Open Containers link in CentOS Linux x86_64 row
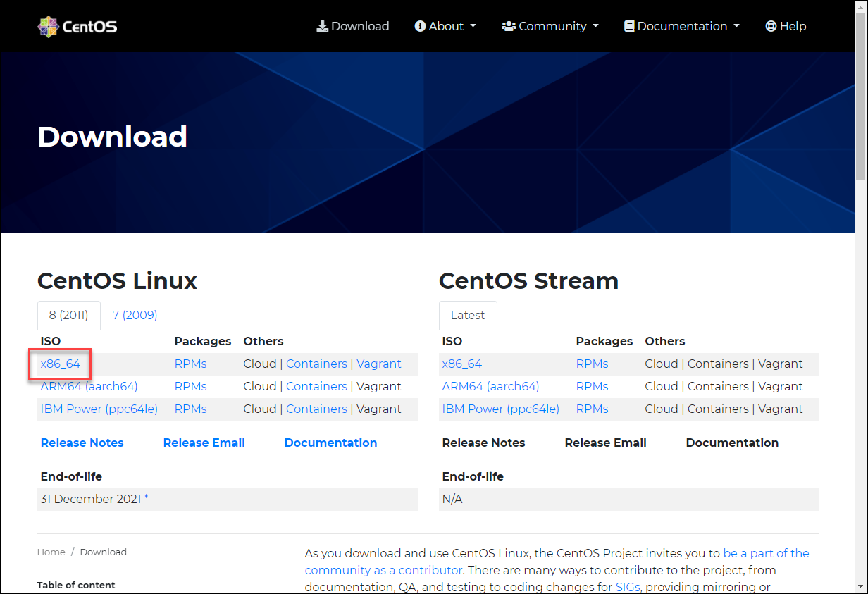Image resolution: width=868 pixels, height=594 pixels. coord(316,364)
